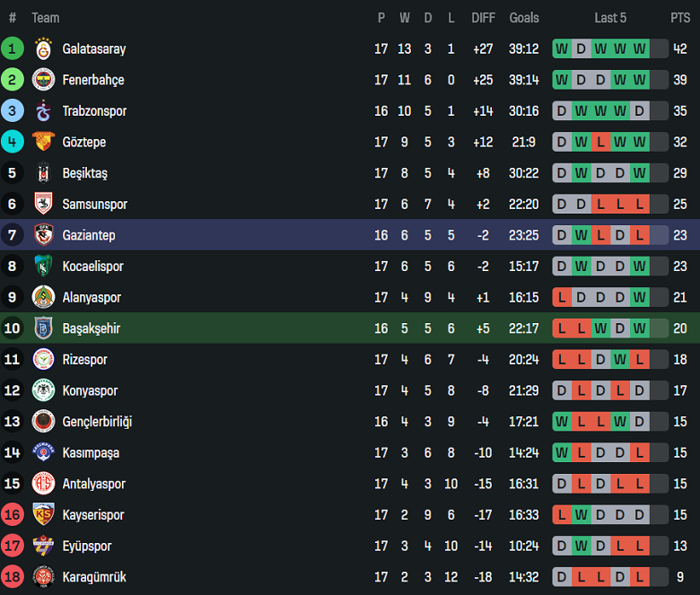Click Rizespor's first red L result badge
This screenshot has height=595, width=700.
pos(562,360)
